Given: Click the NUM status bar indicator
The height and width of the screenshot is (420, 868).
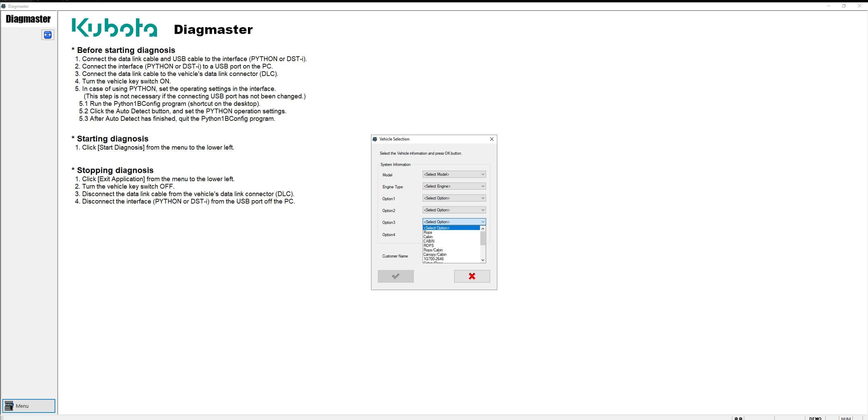Looking at the screenshot, I should point(846,418).
